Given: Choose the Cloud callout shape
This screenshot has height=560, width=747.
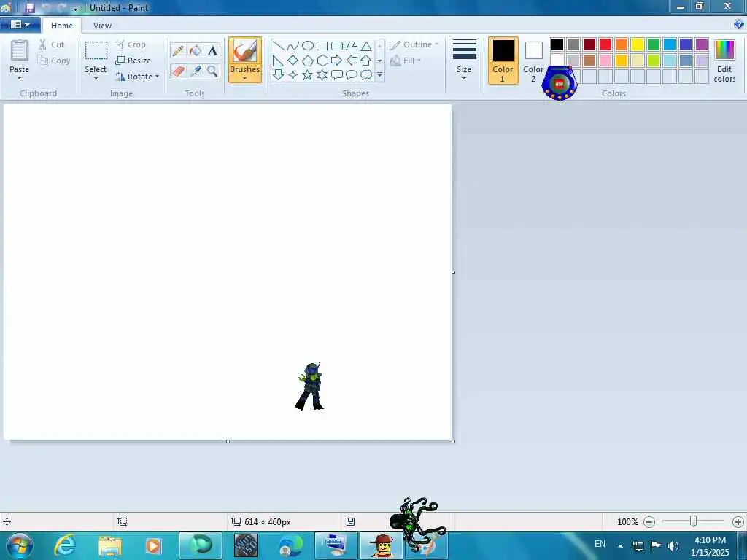Looking at the screenshot, I should (x=366, y=75).
